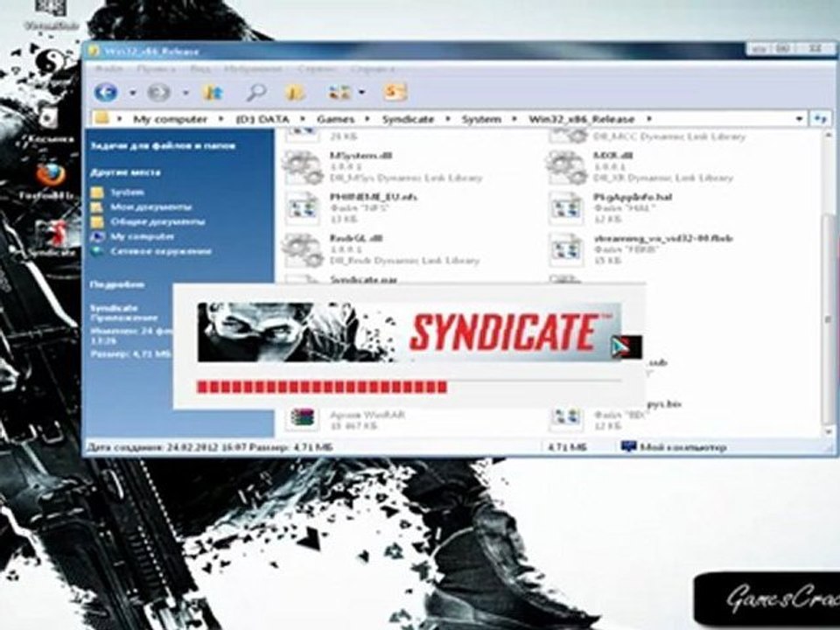Open Search with the magnifying glass icon

pyautogui.click(x=256, y=92)
